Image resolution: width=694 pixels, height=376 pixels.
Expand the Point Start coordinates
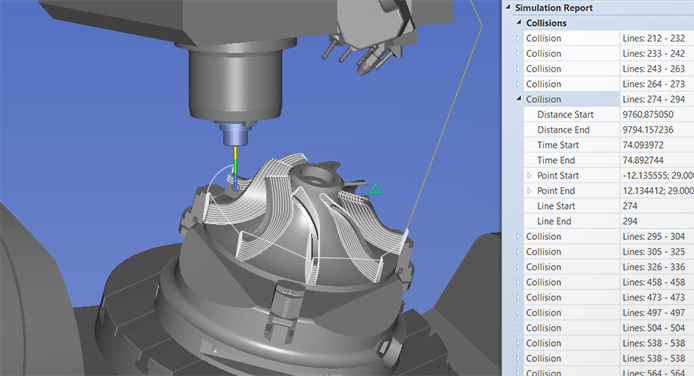(x=529, y=176)
